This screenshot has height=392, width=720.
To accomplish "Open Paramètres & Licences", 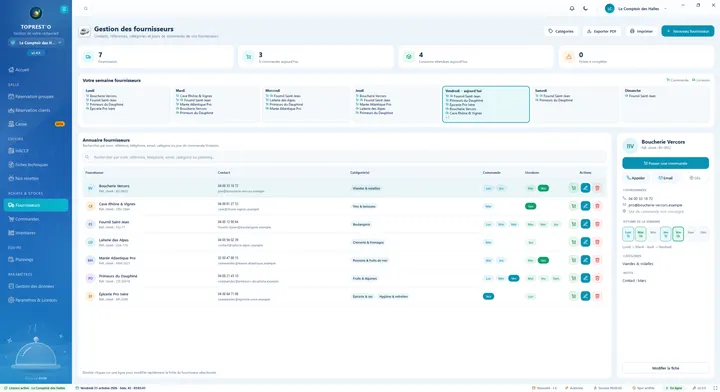I will [x=36, y=300].
